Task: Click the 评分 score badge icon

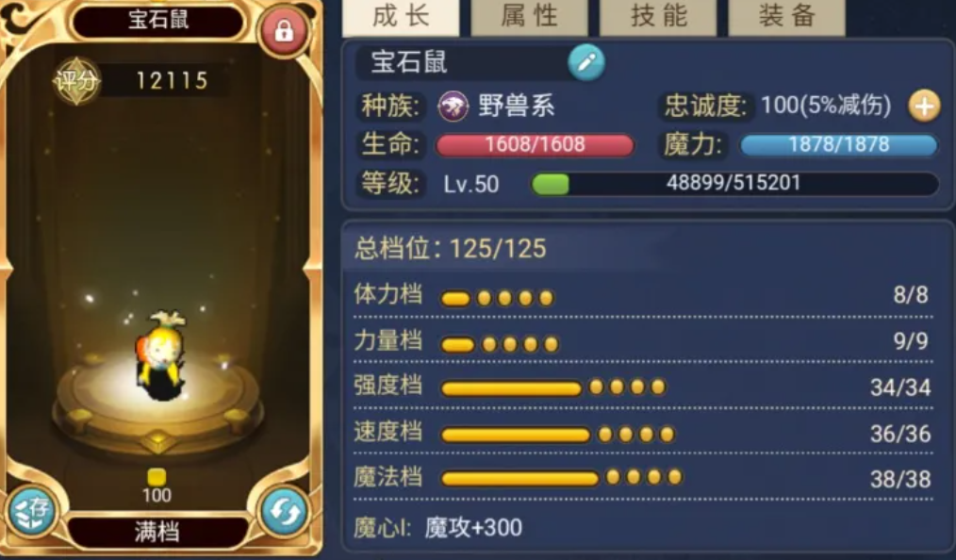Action: coord(75,80)
